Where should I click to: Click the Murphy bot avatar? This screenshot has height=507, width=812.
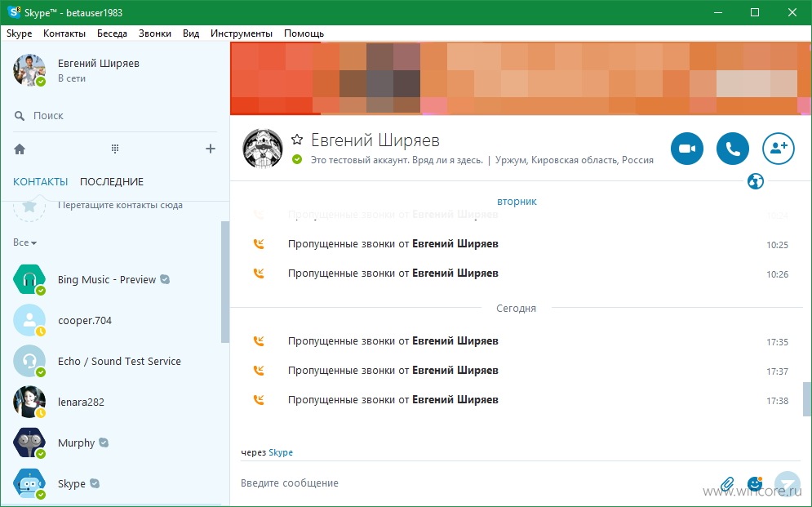point(29,443)
